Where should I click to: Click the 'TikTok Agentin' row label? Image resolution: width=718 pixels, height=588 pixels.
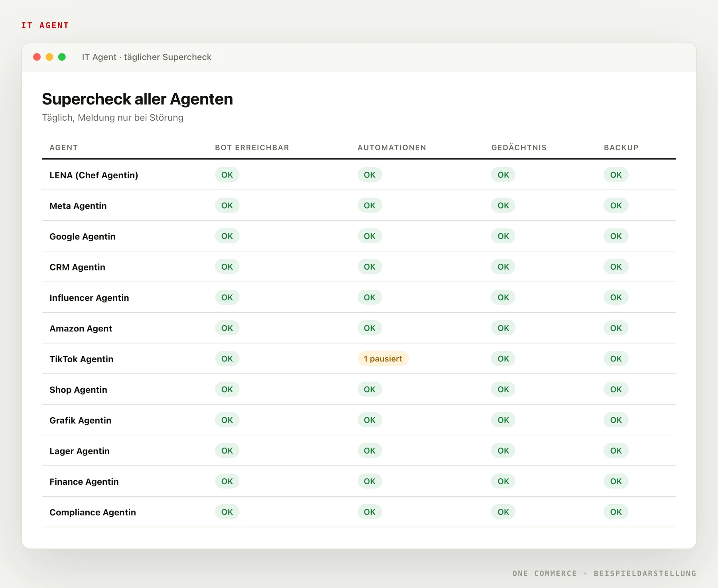tap(81, 359)
